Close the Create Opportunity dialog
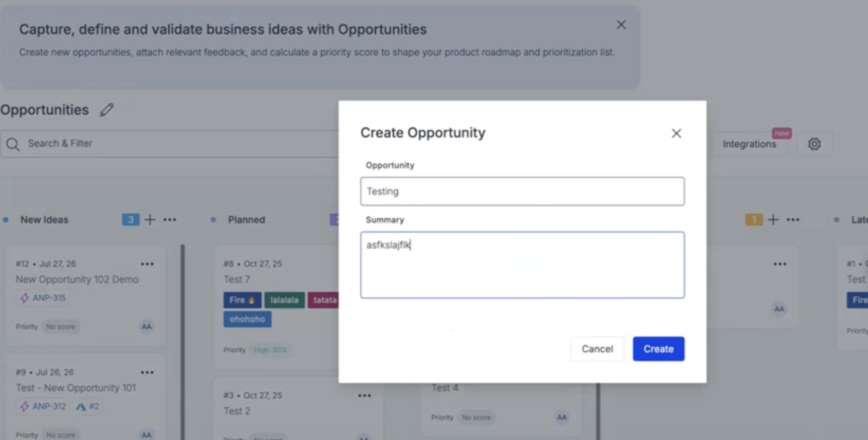This screenshot has width=868, height=440. (676, 133)
